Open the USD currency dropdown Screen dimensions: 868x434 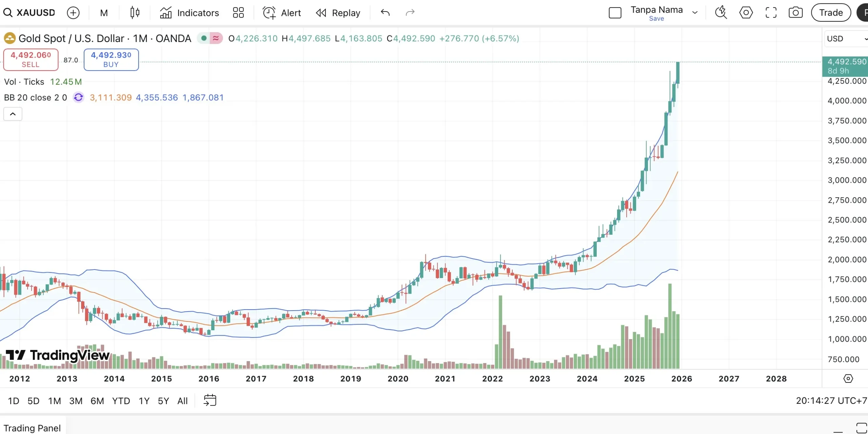click(x=845, y=38)
